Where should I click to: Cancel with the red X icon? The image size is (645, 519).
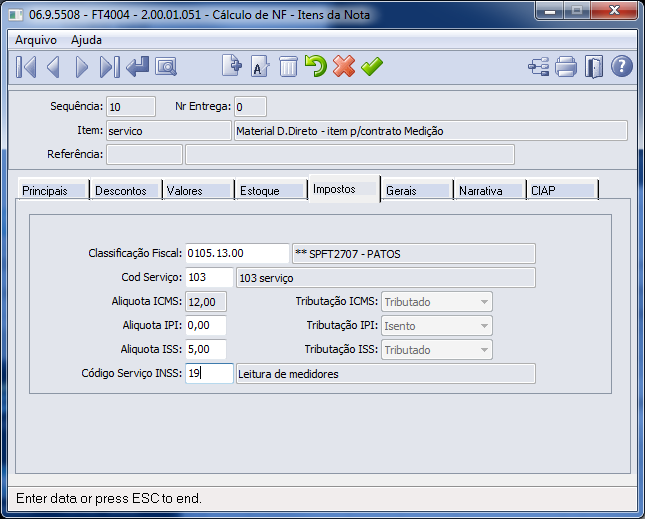344,67
